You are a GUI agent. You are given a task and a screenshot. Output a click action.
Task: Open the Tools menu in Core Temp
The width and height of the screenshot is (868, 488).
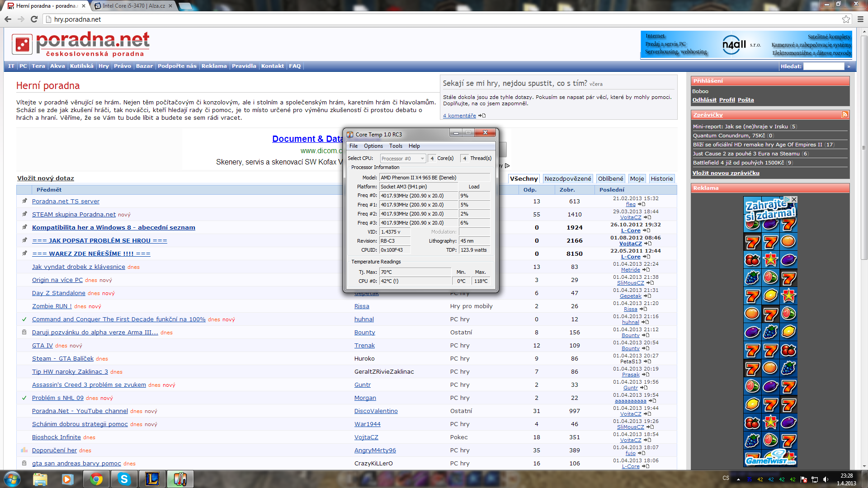396,146
